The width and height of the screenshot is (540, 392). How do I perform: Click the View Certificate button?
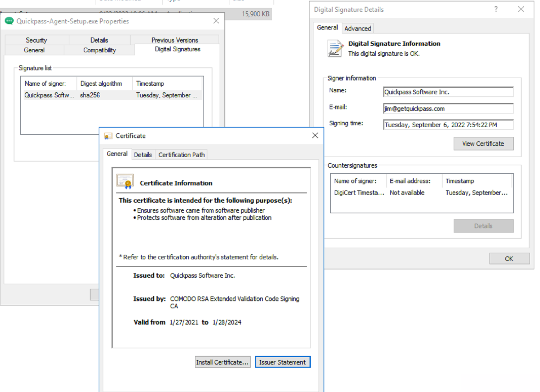pos(483,144)
